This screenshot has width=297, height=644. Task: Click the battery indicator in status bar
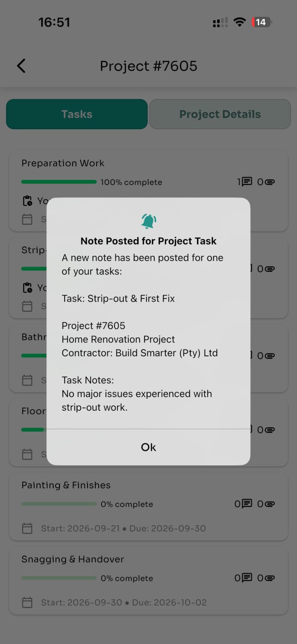(x=262, y=22)
